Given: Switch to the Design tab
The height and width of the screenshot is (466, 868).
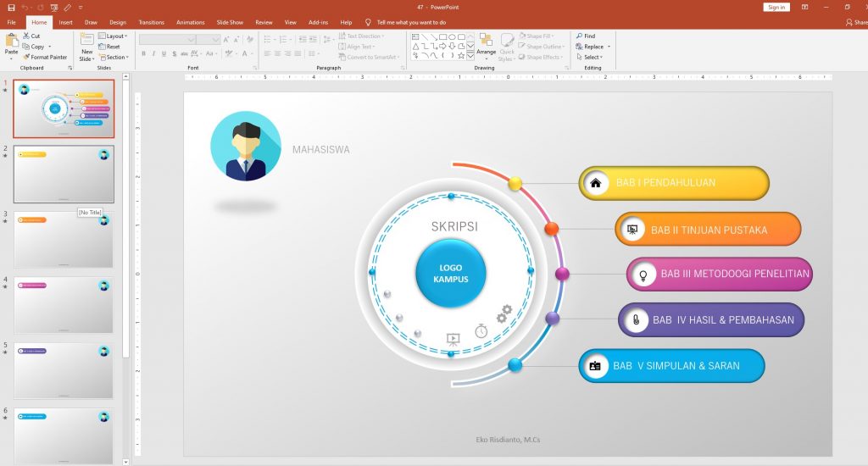Looking at the screenshot, I should (x=118, y=23).
